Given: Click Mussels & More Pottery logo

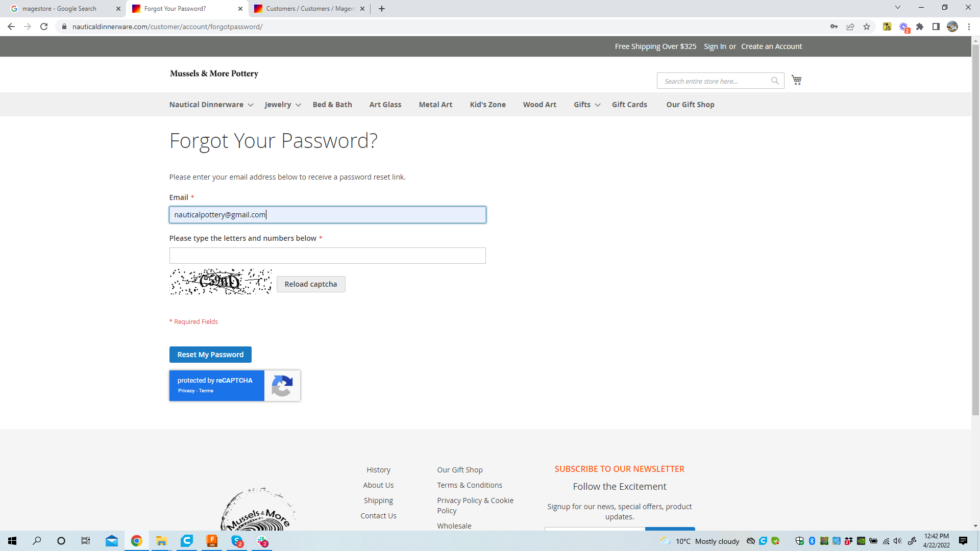Looking at the screenshot, I should (214, 73).
